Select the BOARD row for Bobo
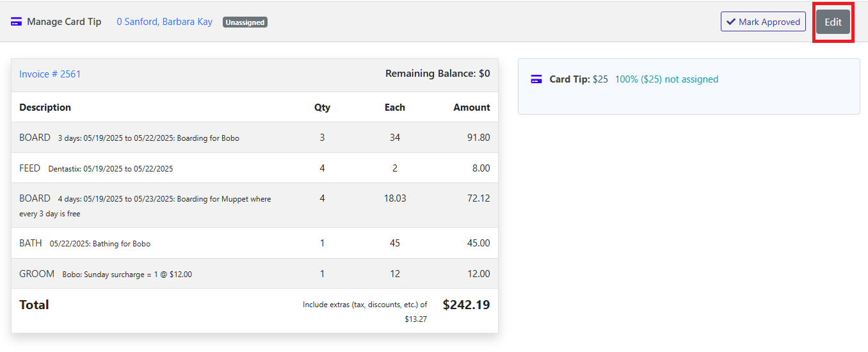Viewport: 868px width, 352px height. (x=255, y=138)
